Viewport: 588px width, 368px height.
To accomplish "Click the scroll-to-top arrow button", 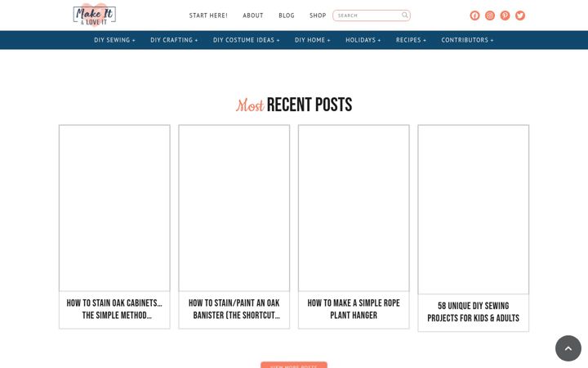I will click(568, 348).
